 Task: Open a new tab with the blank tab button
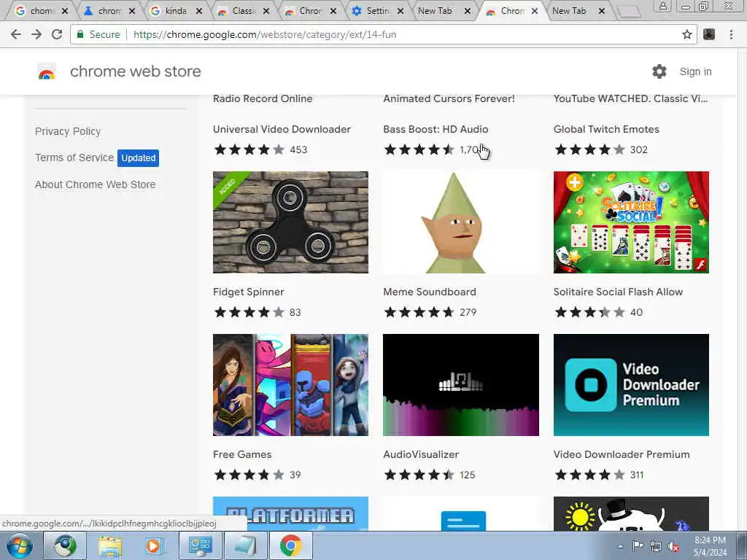(628, 11)
